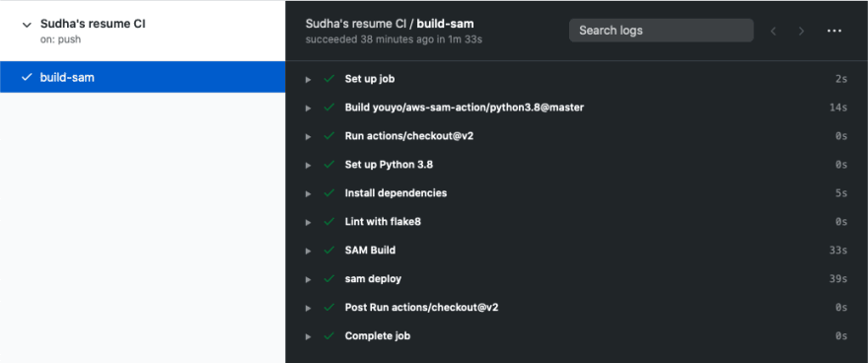This screenshot has height=363, width=868.
Task: Click the green checkmark beside Complete job
Action: tap(329, 335)
